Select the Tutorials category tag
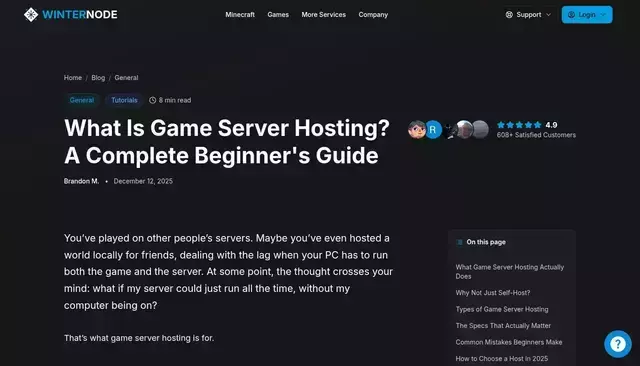Screen dimensions: 640x366 [124, 100]
